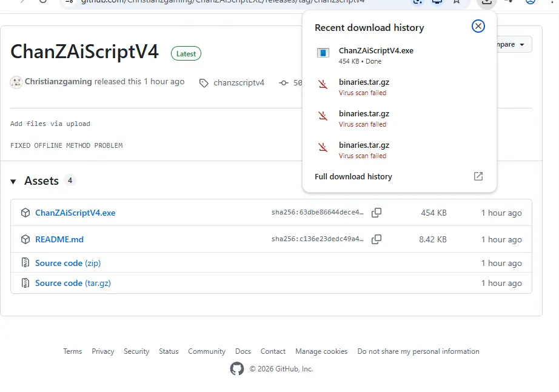Click the tag icon next to chanzscriptv4
559x392 pixels.
(x=204, y=84)
